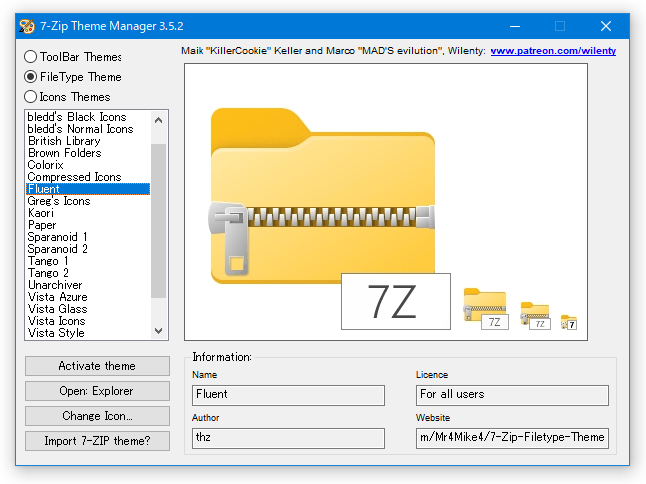
Task: Select Sparanoid 2 theme
Action: point(88,249)
